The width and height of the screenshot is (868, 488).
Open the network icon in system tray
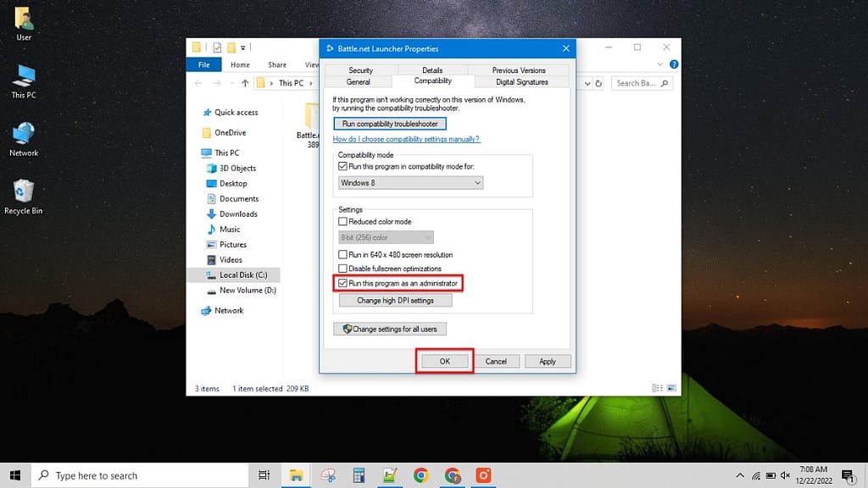tap(755, 475)
